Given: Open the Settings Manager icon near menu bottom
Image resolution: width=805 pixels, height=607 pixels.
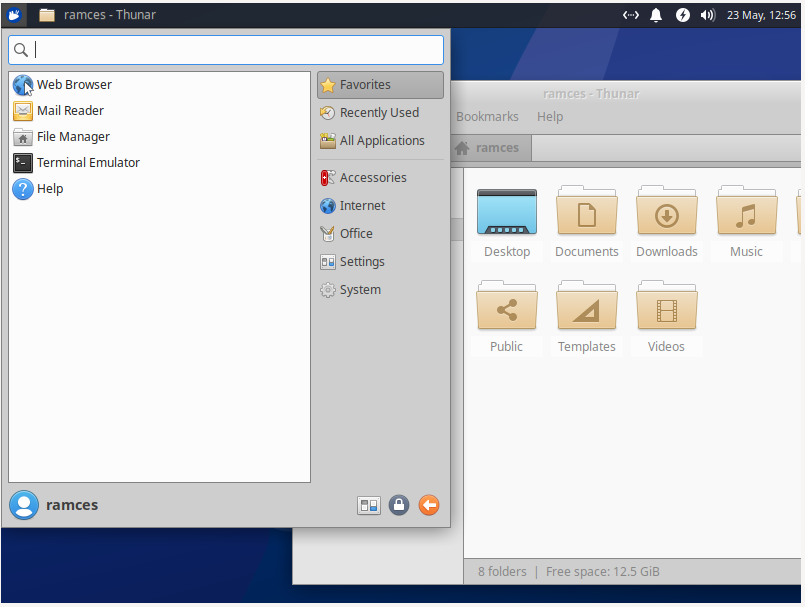Looking at the screenshot, I should (x=368, y=505).
